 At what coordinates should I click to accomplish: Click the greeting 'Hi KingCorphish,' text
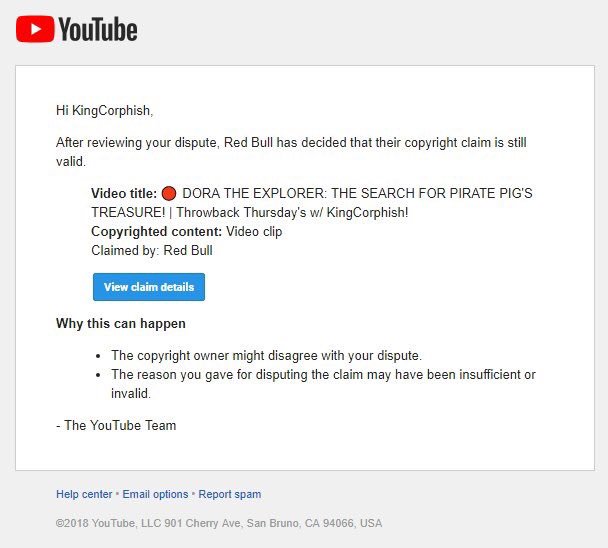click(x=105, y=111)
